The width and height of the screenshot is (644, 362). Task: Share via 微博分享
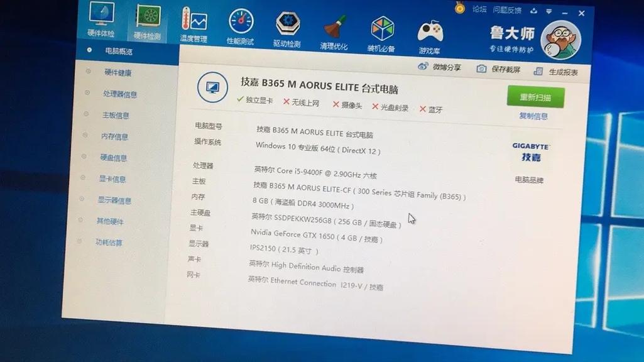439,67
